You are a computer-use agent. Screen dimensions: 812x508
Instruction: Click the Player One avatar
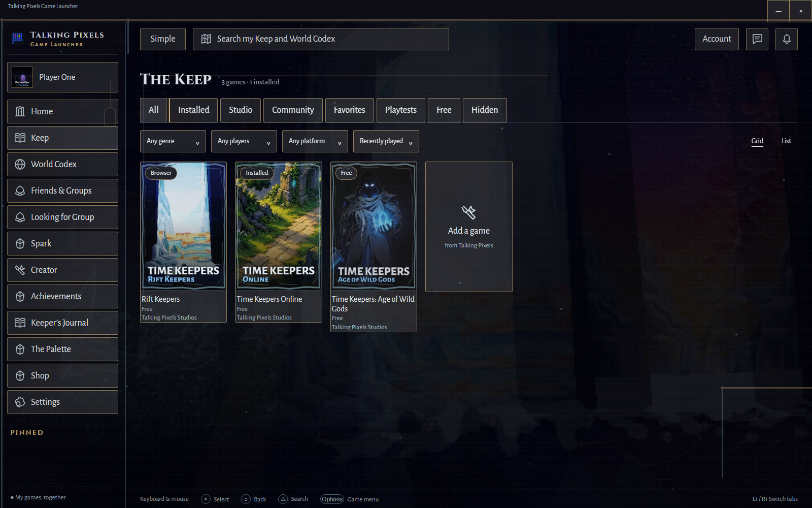click(22, 77)
